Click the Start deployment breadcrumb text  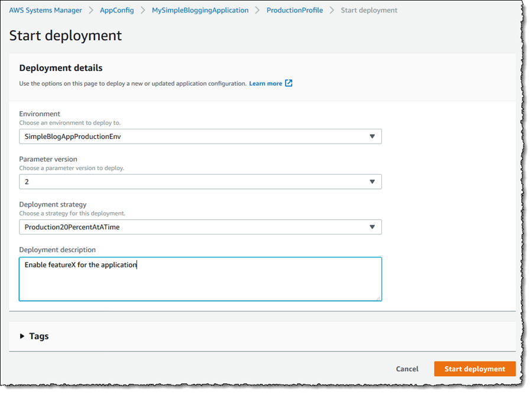(369, 10)
